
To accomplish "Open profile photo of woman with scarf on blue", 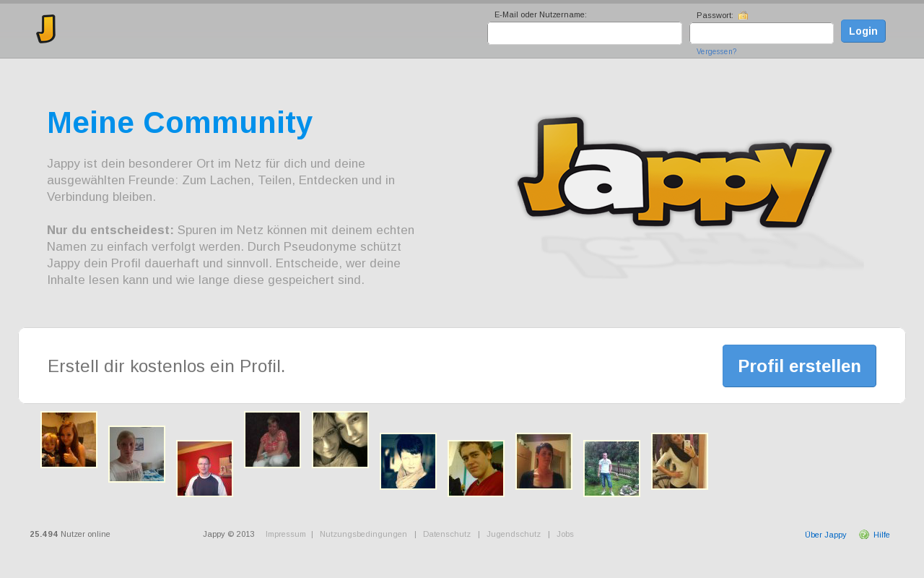I will point(408,462).
